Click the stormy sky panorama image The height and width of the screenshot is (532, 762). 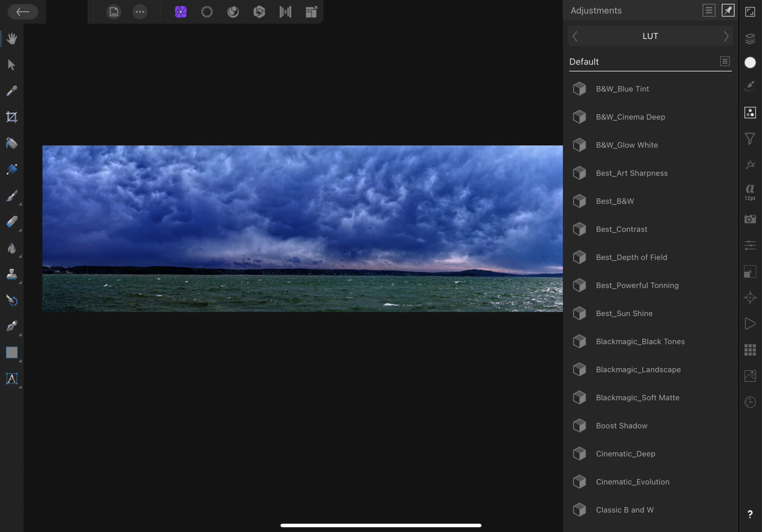pos(303,228)
